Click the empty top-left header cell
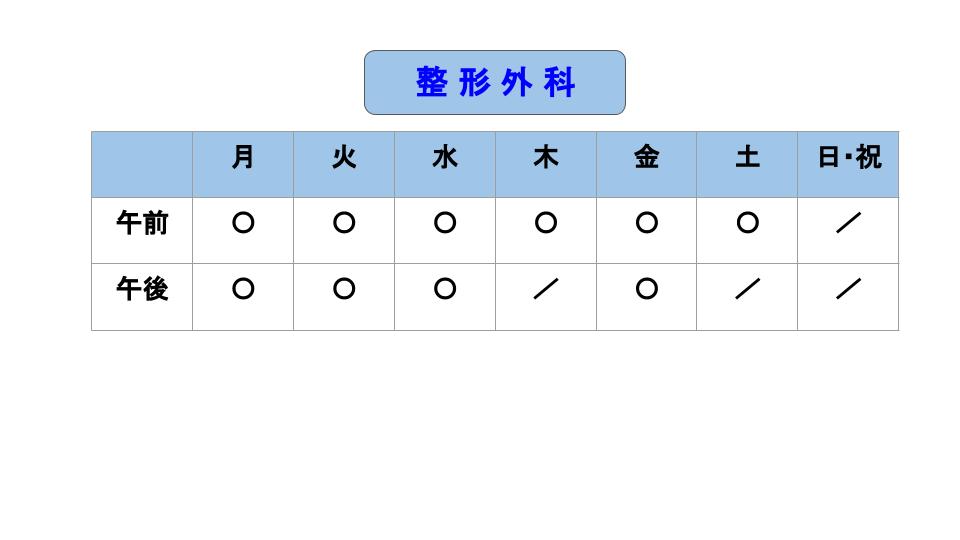 click(x=142, y=164)
